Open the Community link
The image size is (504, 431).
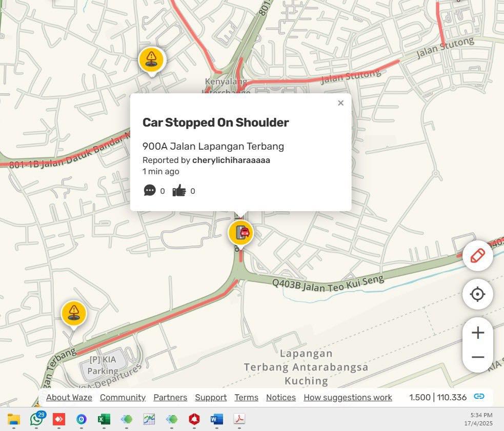pyautogui.click(x=123, y=397)
